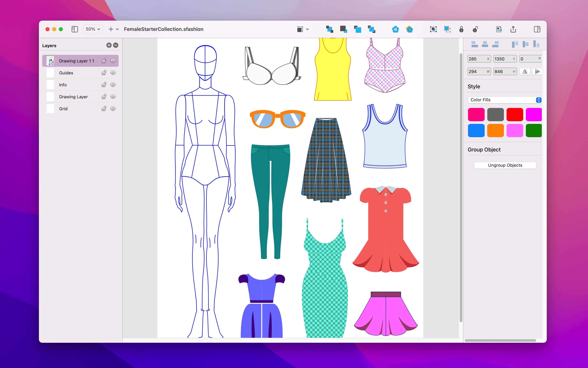Expand the add menu chevron beside plus
Screen dimensions: 588x368
(x=117, y=29)
